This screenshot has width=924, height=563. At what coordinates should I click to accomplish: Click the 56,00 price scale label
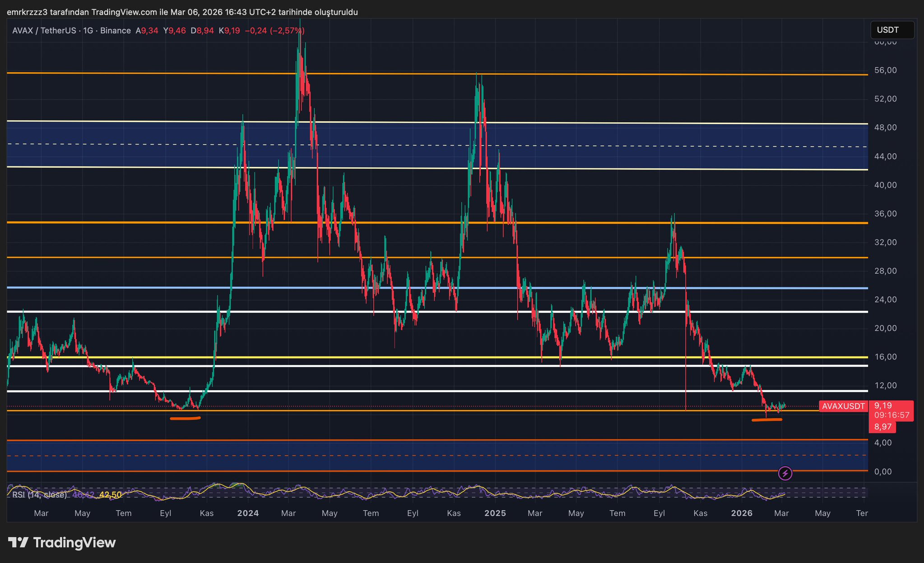(885, 70)
